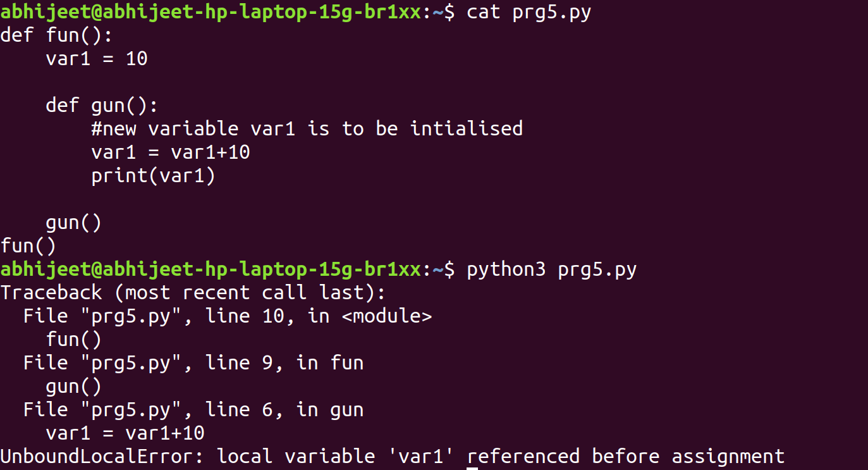Image resolution: width=868 pixels, height=470 pixels.
Task: Click the traceback entry for line 10
Action: (228, 316)
